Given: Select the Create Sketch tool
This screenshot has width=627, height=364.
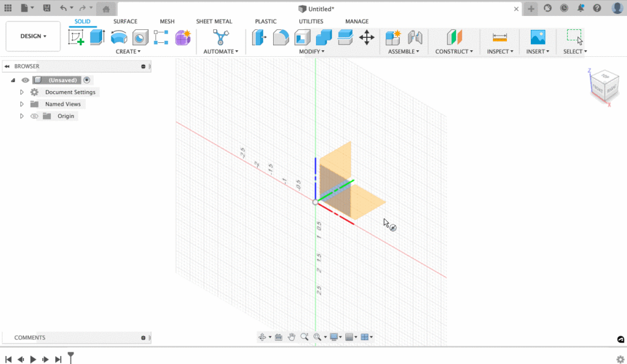Looking at the screenshot, I should 77,37.
